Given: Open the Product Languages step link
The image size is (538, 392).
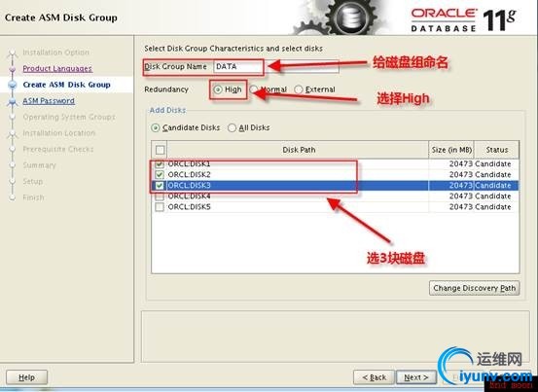Looking at the screenshot, I should click(57, 69).
